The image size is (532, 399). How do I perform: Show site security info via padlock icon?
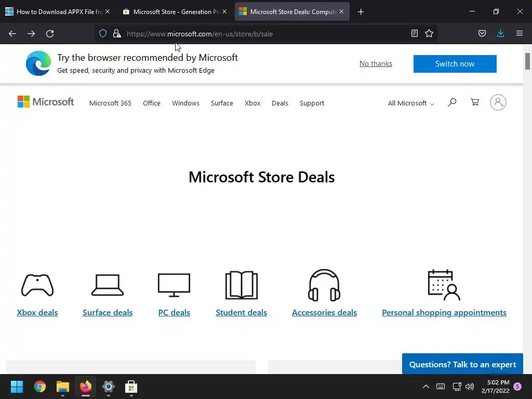coord(117,33)
